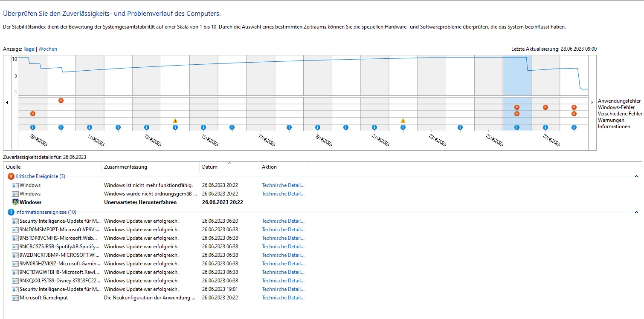
Task: Click the warning triangle icon near 14.06.2023
Action: pos(175,121)
